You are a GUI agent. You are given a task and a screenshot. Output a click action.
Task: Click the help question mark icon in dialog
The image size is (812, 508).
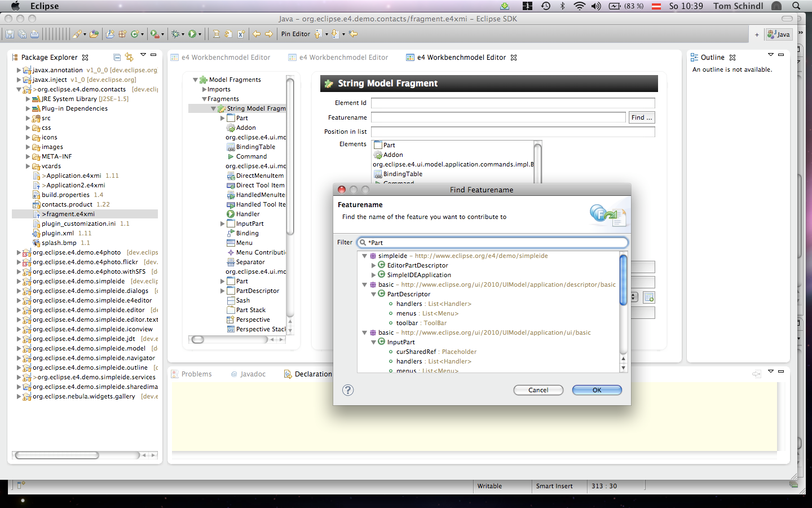point(348,390)
